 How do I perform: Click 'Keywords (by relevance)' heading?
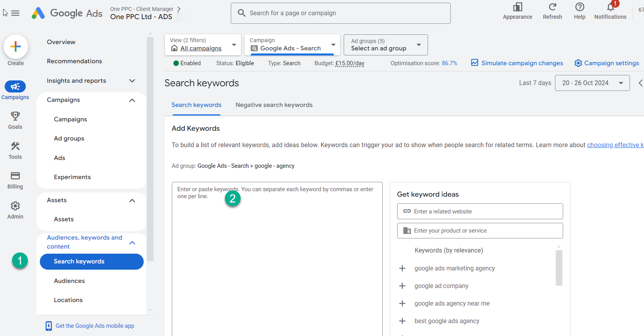(449, 251)
